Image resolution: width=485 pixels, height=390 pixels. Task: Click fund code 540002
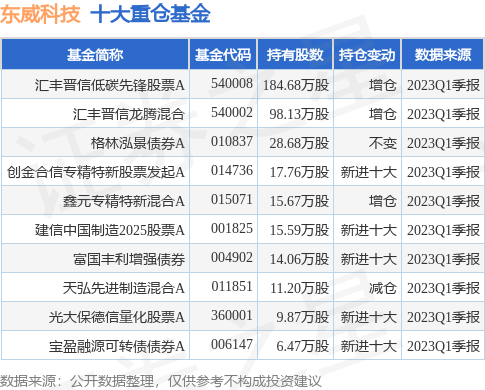(232, 112)
